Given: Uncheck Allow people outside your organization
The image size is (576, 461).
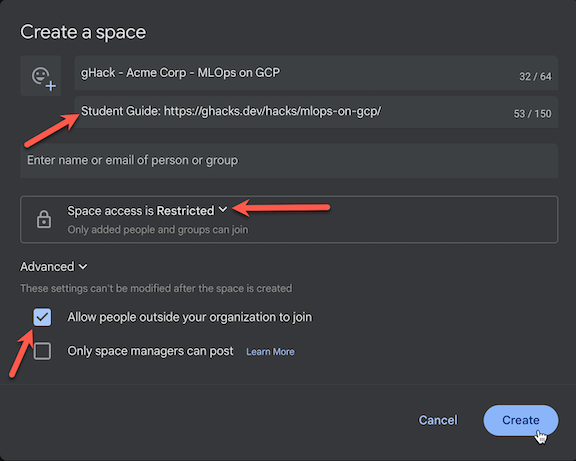Looking at the screenshot, I should point(42,317).
